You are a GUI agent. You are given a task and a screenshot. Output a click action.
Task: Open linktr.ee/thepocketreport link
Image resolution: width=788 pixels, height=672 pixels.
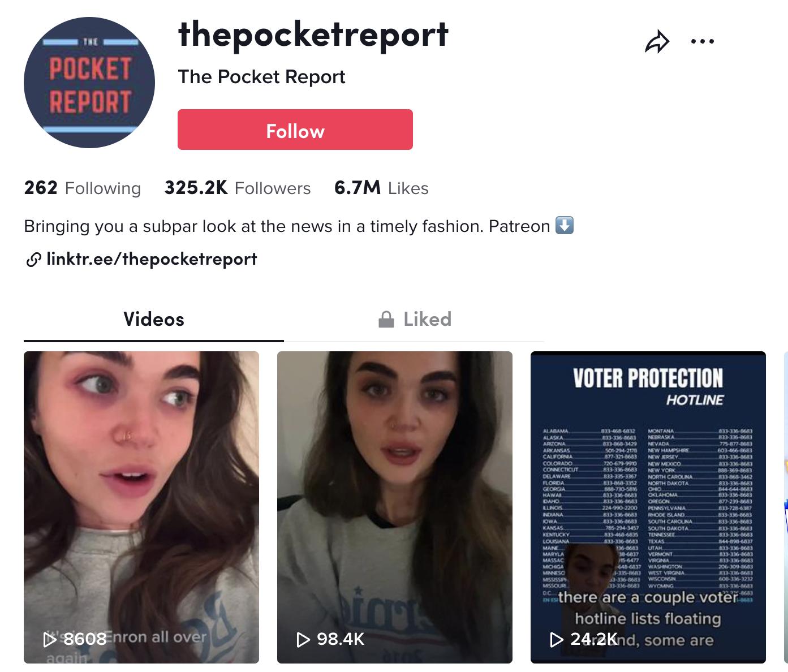152,259
